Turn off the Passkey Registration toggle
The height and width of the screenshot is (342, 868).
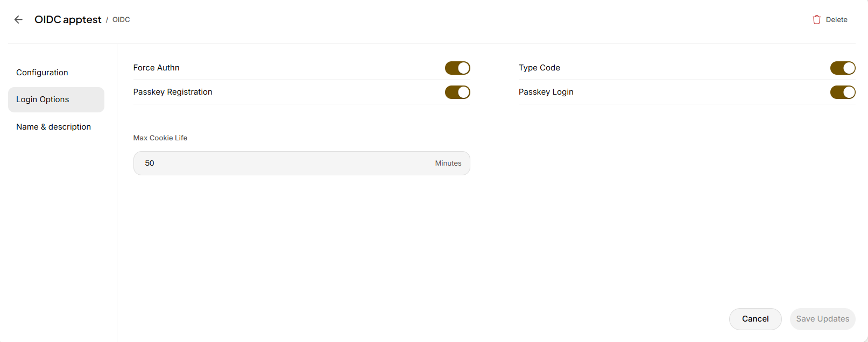[457, 92]
